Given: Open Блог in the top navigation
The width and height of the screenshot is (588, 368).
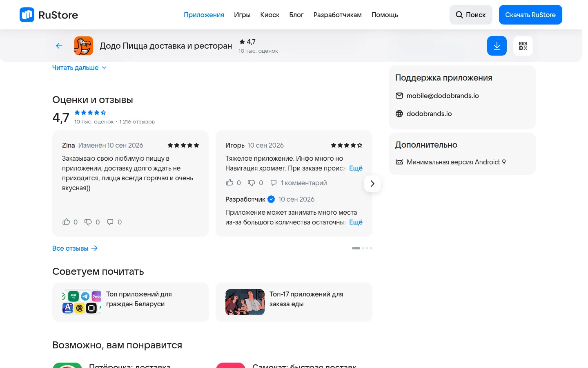Looking at the screenshot, I should 296,15.
